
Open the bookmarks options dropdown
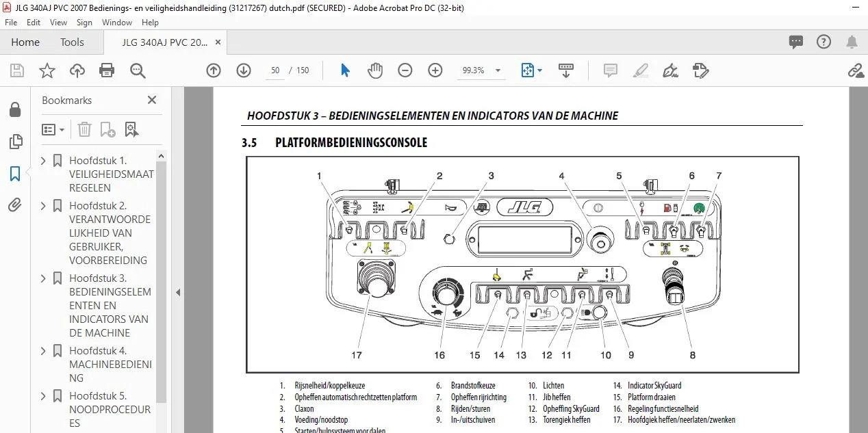[x=53, y=129]
